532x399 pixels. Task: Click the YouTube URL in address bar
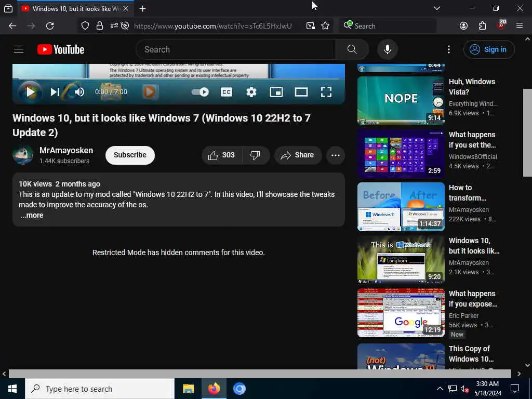(212, 26)
